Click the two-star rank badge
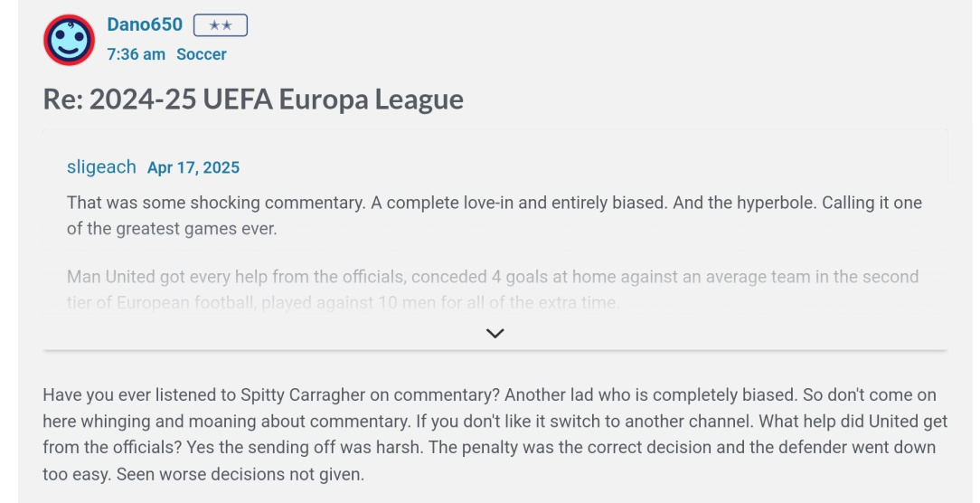Screen dimensions: 980x503 tap(221, 25)
